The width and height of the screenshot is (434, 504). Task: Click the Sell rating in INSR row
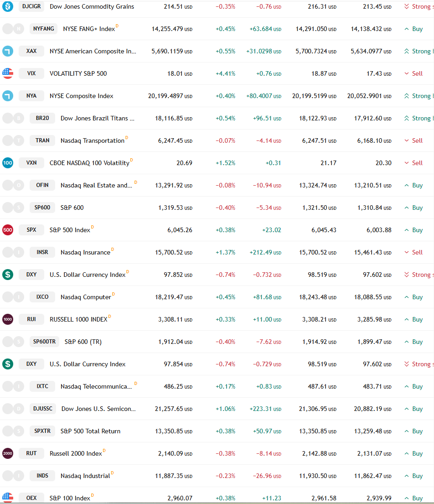click(417, 252)
